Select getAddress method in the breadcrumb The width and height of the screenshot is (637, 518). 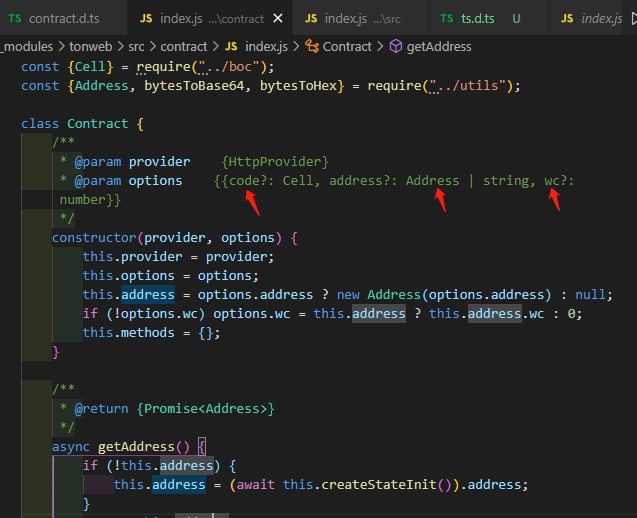pyautogui.click(x=439, y=47)
